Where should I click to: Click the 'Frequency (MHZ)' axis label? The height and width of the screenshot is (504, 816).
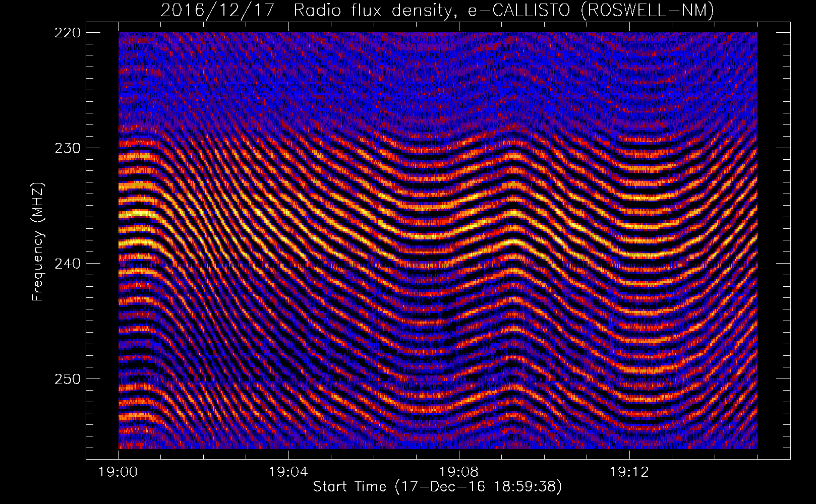(38, 241)
